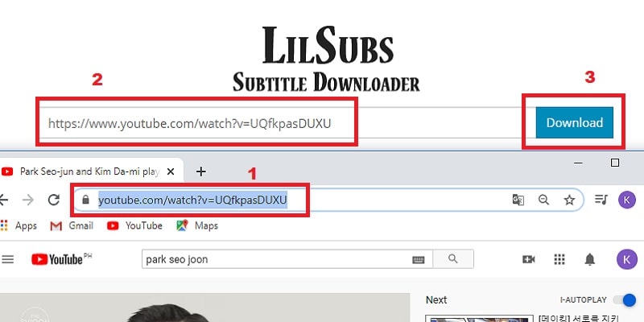Click the browser forward arrow
This screenshot has width=644, height=322.
[28, 200]
